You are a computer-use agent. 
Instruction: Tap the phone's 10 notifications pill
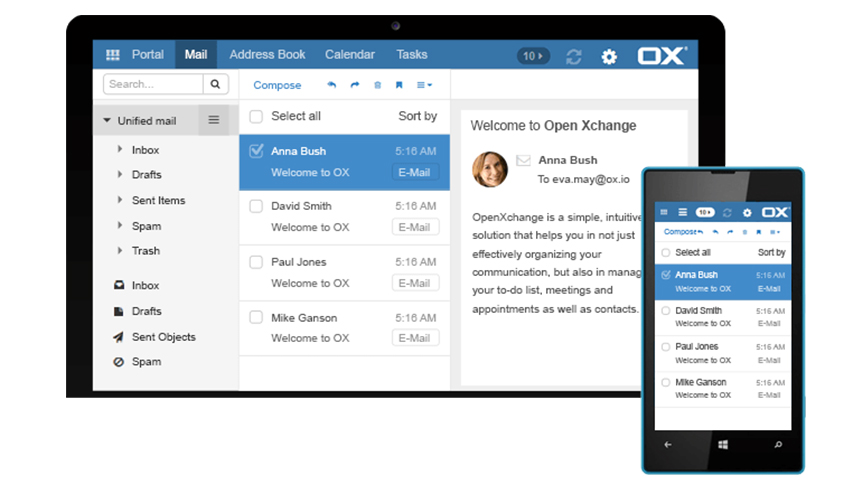[705, 212]
